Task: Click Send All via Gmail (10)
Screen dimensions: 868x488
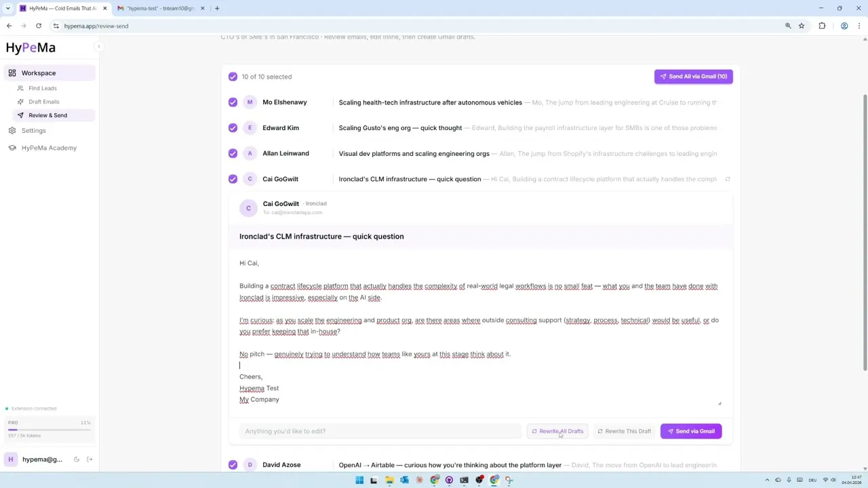Action: [693, 77]
